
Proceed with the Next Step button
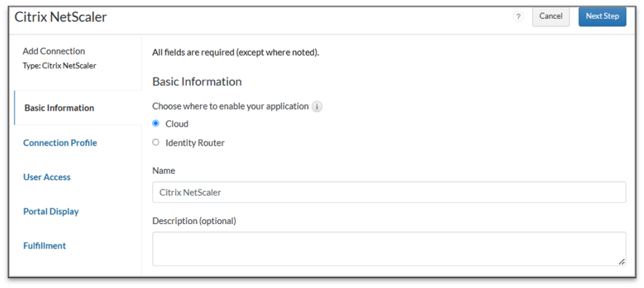pos(602,16)
